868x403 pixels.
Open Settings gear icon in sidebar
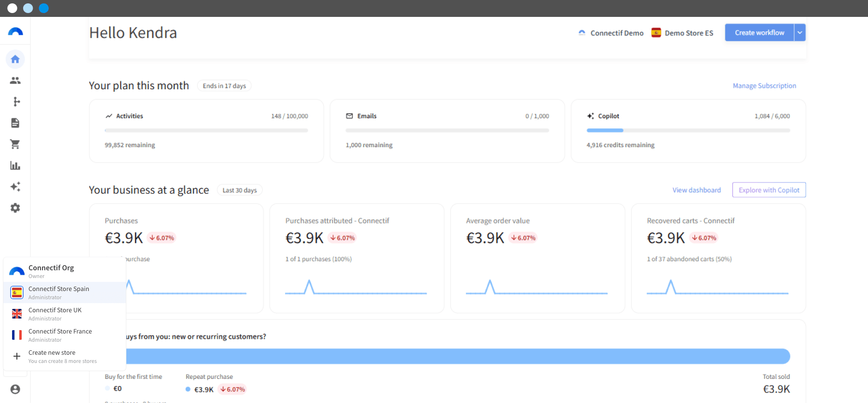tap(15, 208)
